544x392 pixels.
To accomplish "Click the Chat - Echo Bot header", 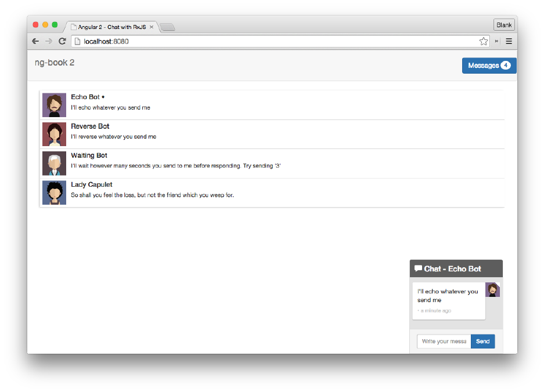I will (x=456, y=268).
